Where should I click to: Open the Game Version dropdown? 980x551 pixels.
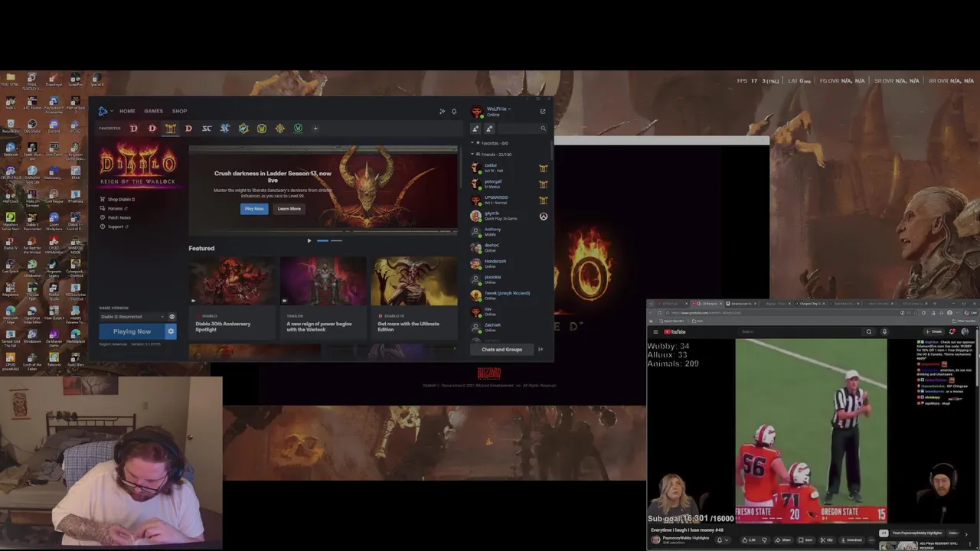[132, 317]
